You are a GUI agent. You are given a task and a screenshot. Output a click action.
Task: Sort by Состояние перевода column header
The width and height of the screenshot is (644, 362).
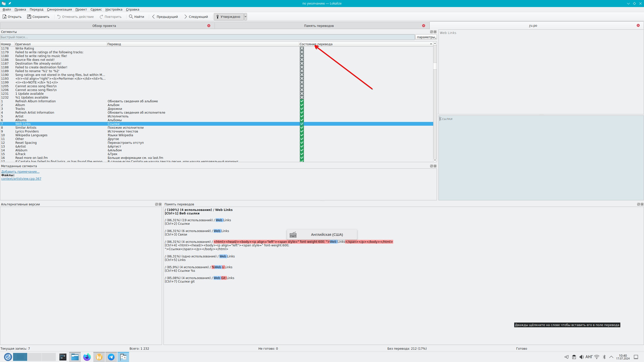tap(316, 44)
